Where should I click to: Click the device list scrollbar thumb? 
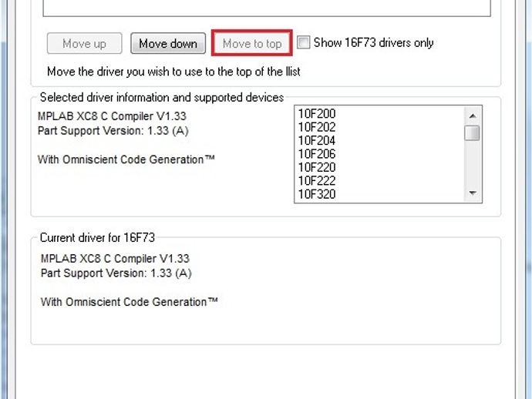[473, 133]
